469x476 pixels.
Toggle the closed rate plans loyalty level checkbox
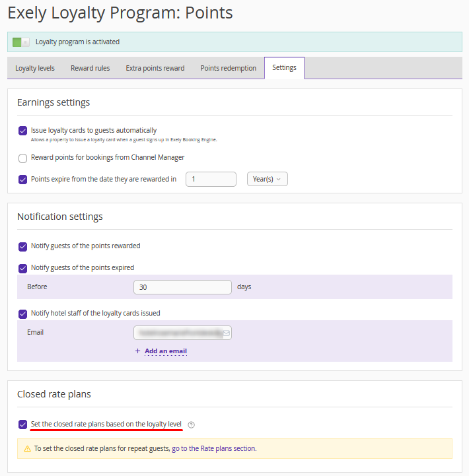[22, 425]
